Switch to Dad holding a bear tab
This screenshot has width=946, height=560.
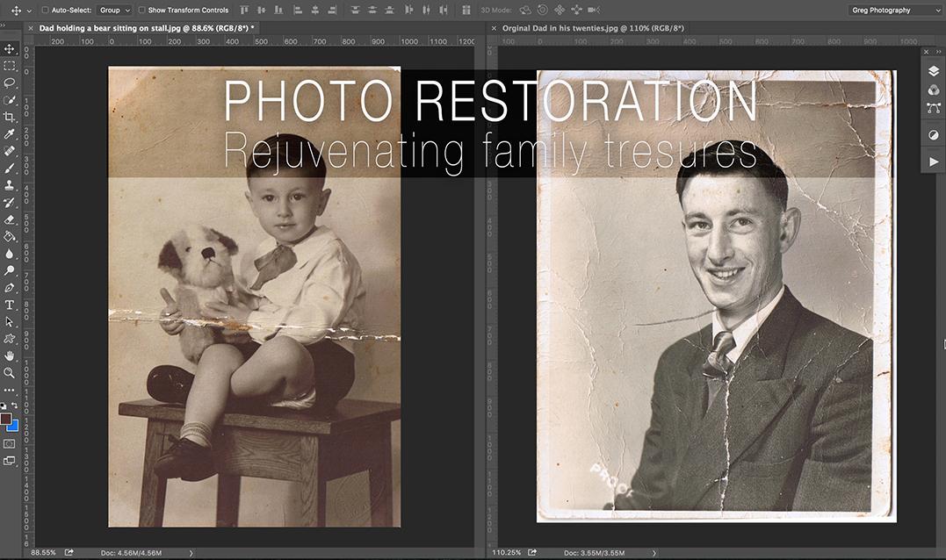pos(145,28)
